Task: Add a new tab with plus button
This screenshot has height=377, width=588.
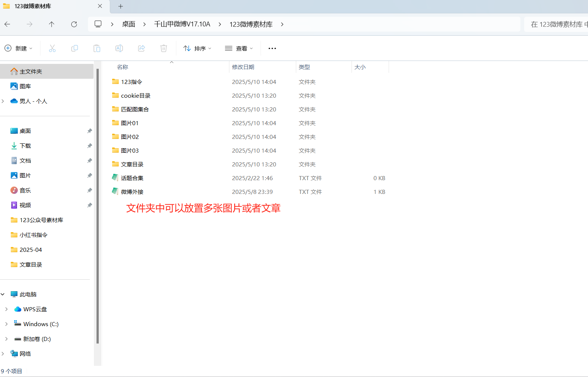Action: pos(121,6)
